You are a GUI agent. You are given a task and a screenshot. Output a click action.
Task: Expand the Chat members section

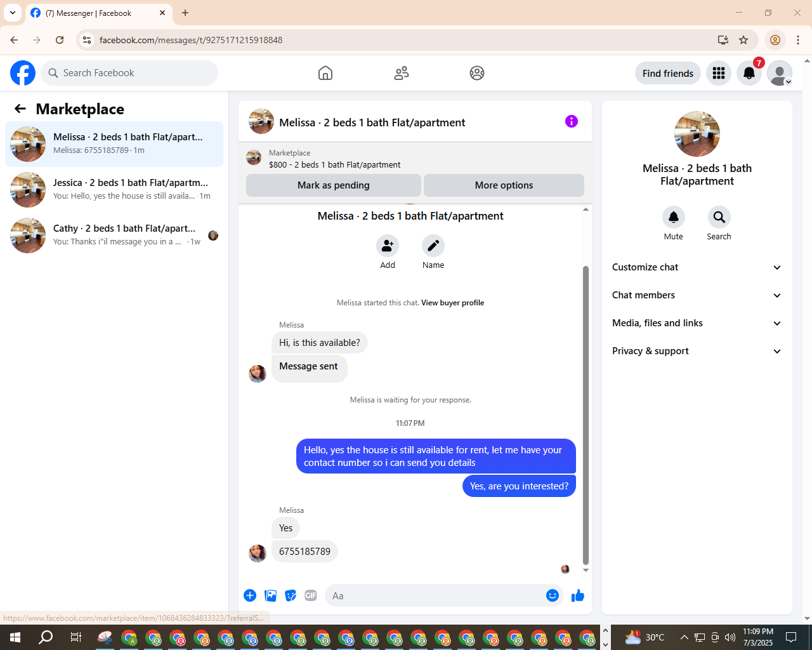pos(697,295)
